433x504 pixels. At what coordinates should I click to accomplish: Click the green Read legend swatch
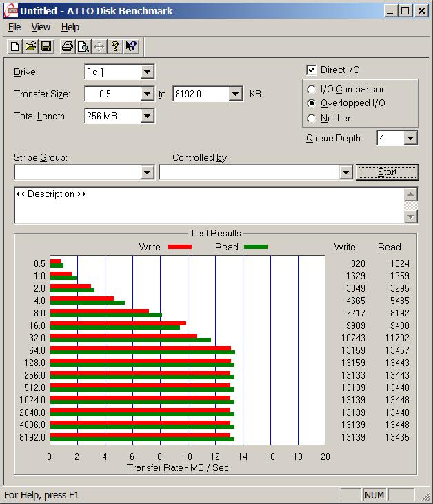click(x=256, y=247)
